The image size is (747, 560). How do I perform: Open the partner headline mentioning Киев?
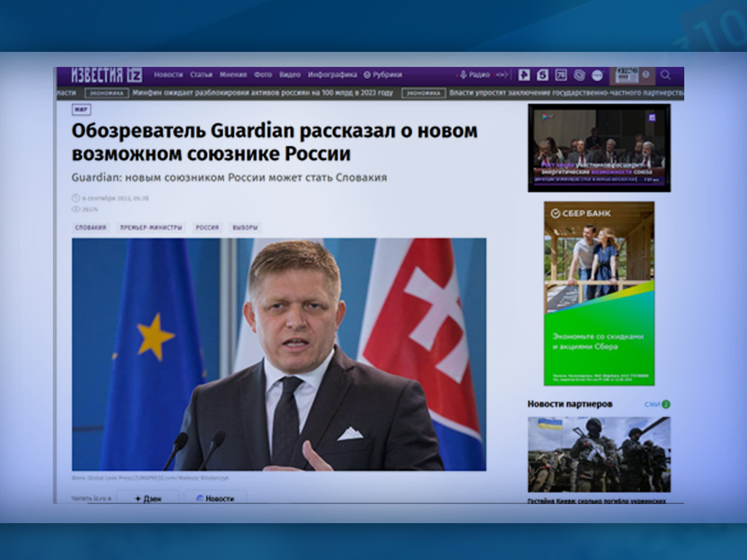(x=598, y=500)
